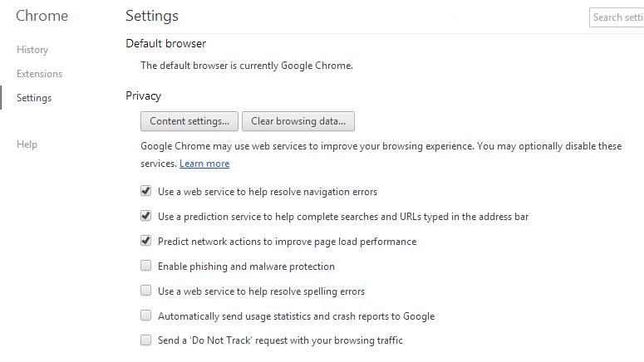Uncheck the resolve navigation errors checkbox
Viewport: 644px width, 362px height.
146,191
